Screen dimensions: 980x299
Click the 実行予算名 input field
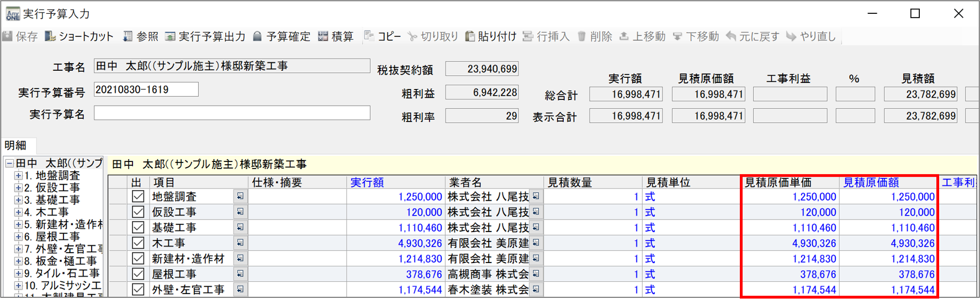click(232, 113)
